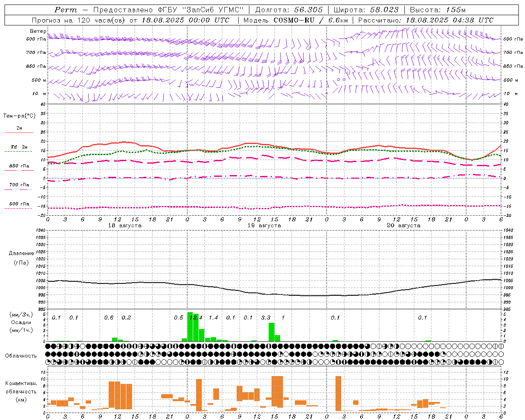
Task: Click the "0.6" precipitation total value
Action: point(109,317)
